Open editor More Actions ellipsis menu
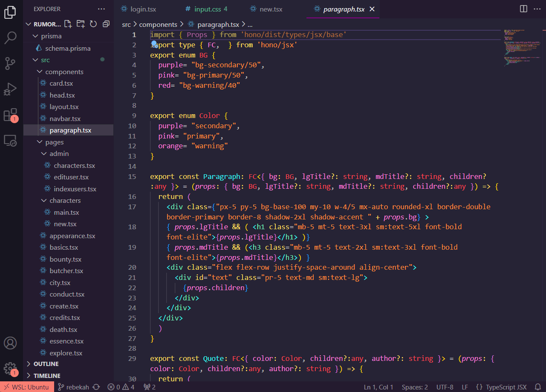Screen dimensions: 546x392 (536, 9)
